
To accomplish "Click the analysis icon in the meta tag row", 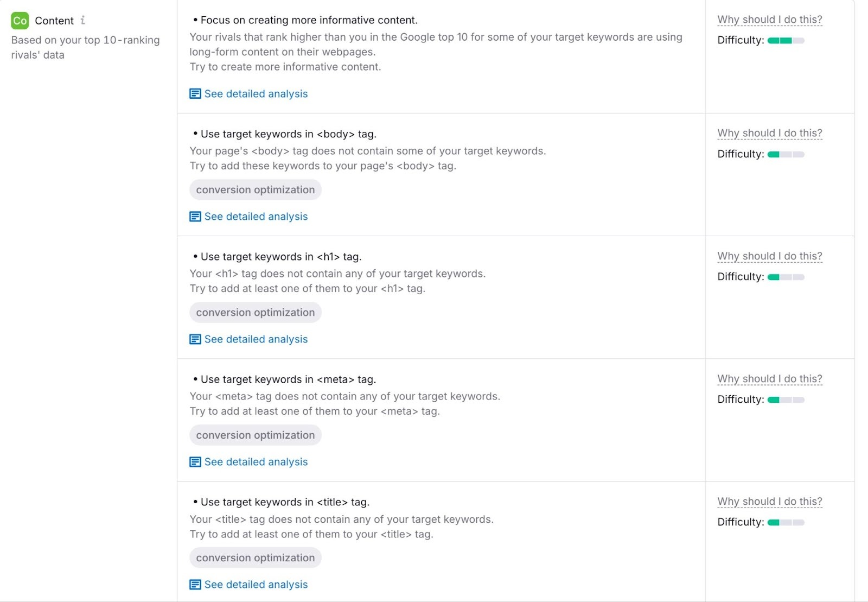I will pos(194,461).
